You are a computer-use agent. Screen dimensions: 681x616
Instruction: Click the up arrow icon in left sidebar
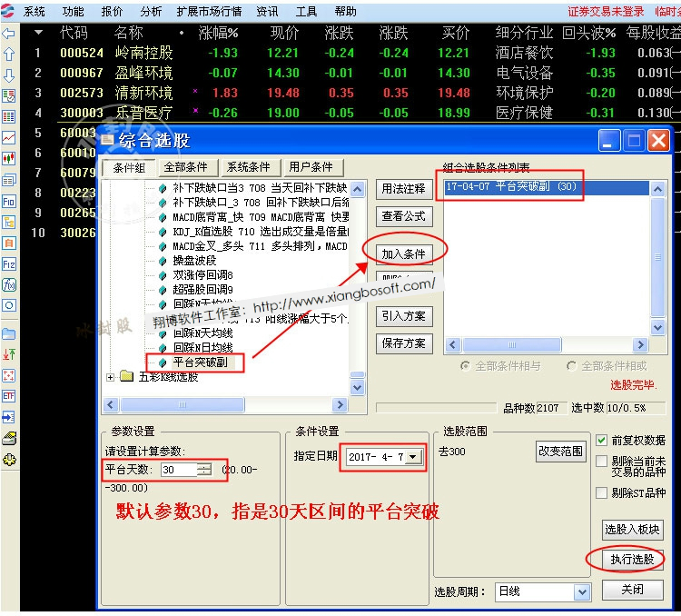pos(9,54)
